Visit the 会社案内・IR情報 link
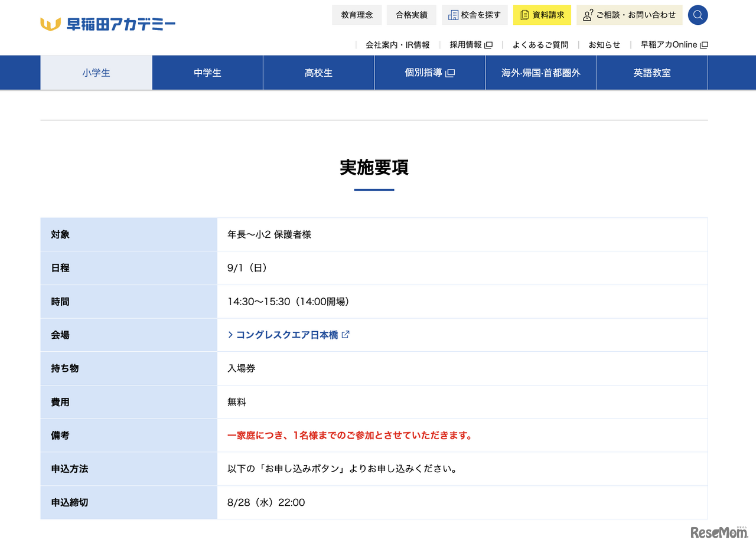Image resolution: width=756 pixels, height=546 pixels. click(397, 45)
